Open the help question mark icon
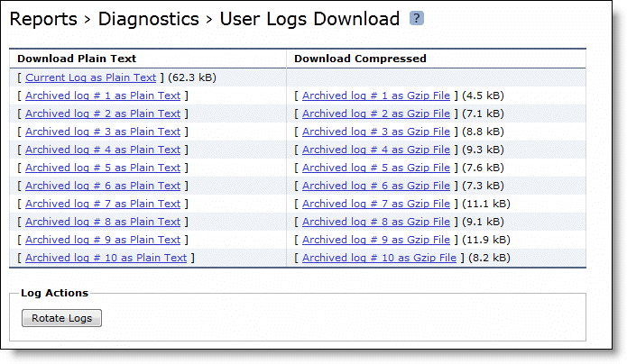Screen dimensions: 627x364 416,18
